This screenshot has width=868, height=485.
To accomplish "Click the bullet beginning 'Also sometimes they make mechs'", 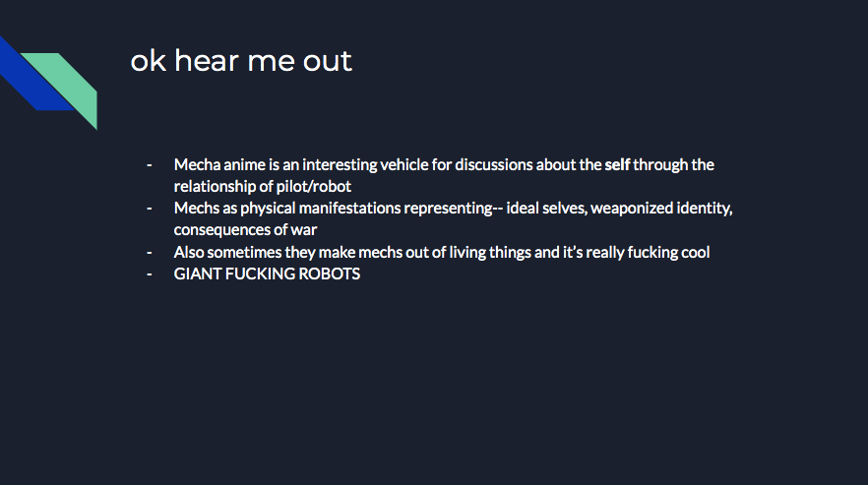I will coord(442,252).
